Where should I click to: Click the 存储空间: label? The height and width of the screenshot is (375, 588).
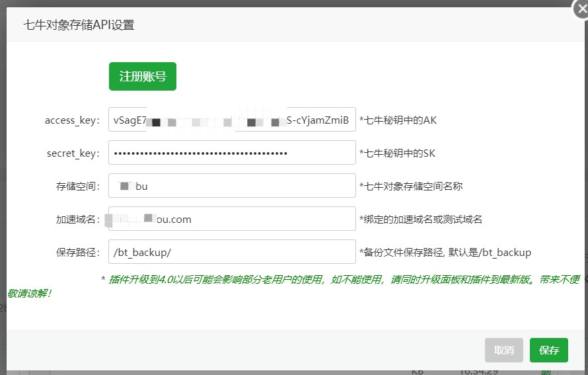(77, 187)
